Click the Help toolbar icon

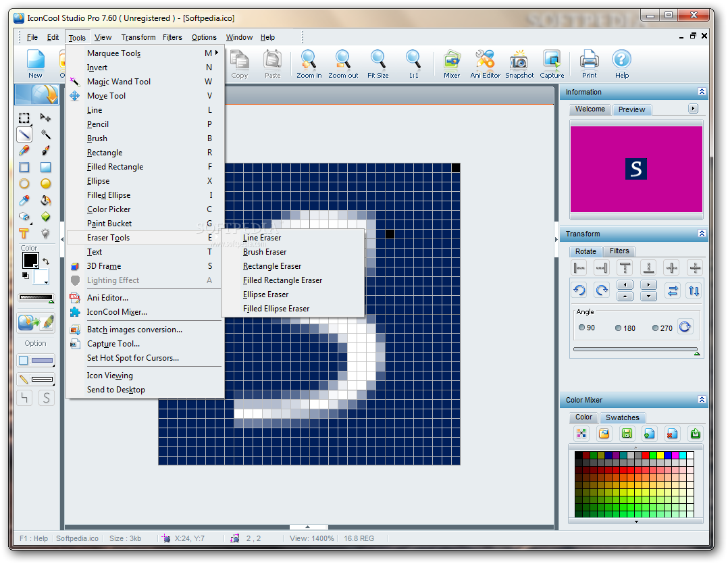pyautogui.click(x=622, y=64)
